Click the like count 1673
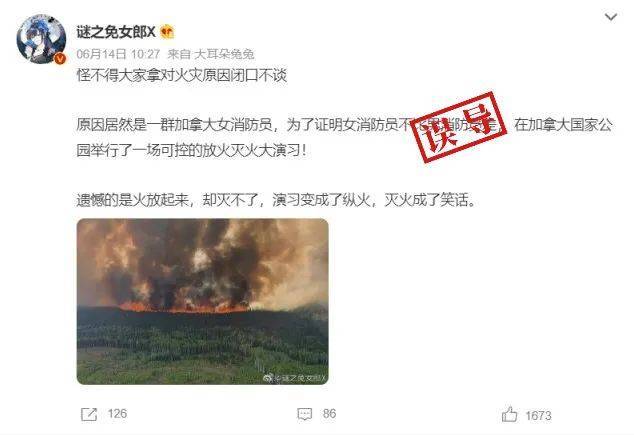 click(x=538, y=416)
